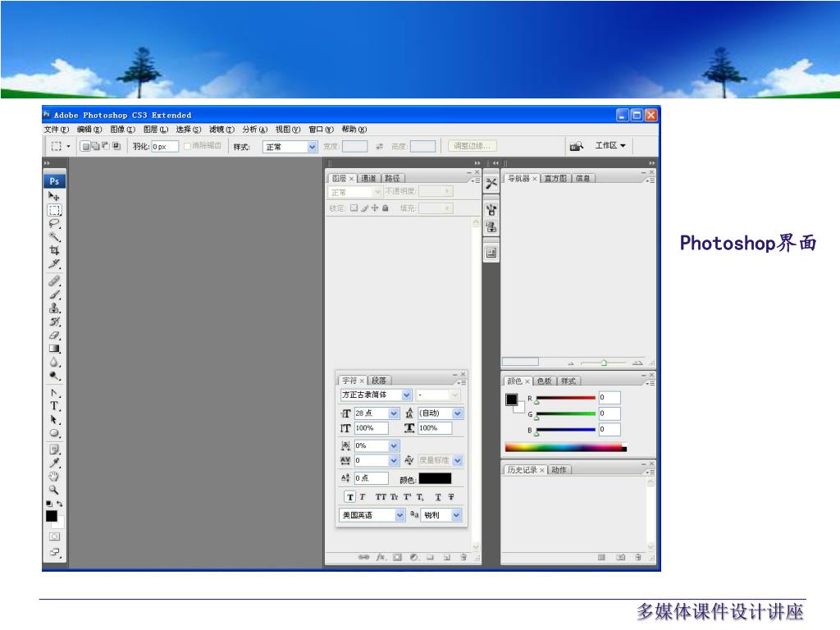840x630 pixels.
Task: Toggle Strikethrough text style
Action: coord(451,497)
